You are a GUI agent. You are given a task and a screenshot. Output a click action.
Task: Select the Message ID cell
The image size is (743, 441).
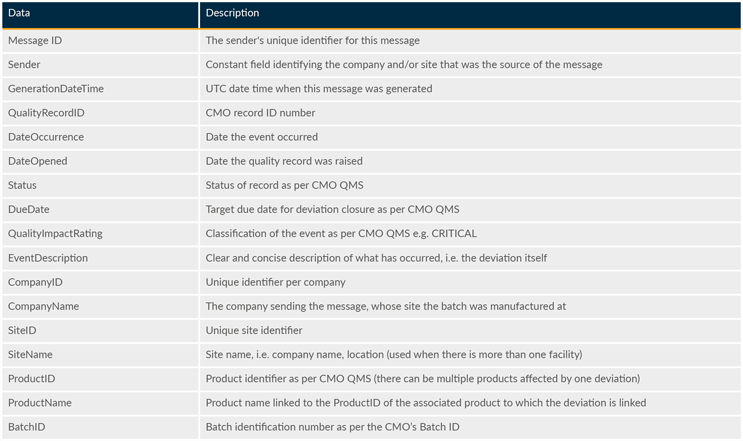coord(35,41)
